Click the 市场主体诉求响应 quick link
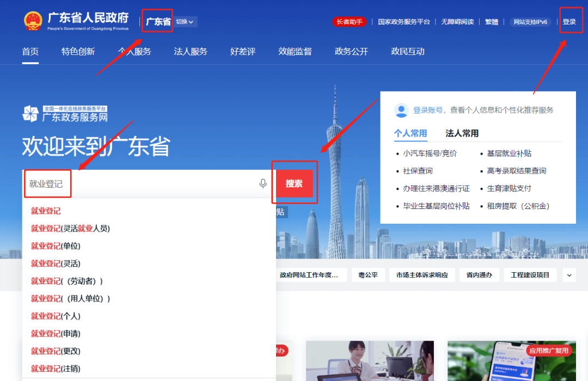Image resolution: width=588 pixels, height=381 pixels. [422, 275]
